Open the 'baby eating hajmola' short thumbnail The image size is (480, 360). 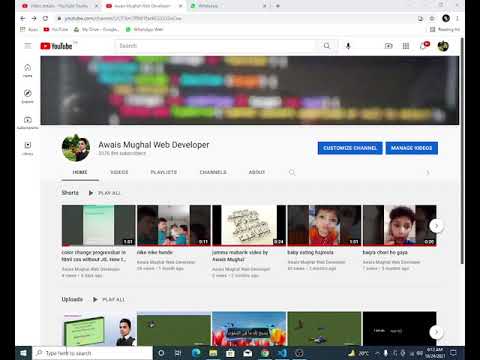tap(324, 226)
